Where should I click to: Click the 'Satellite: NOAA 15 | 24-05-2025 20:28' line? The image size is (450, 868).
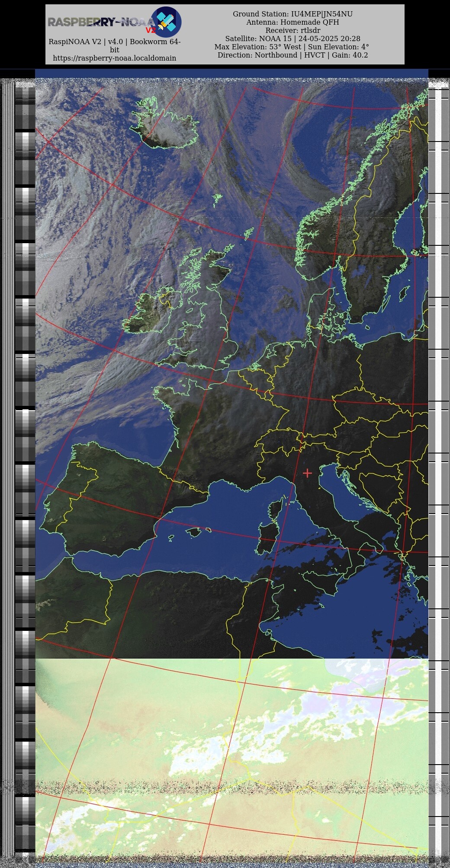pyautogui.click(x=292, y=39)
